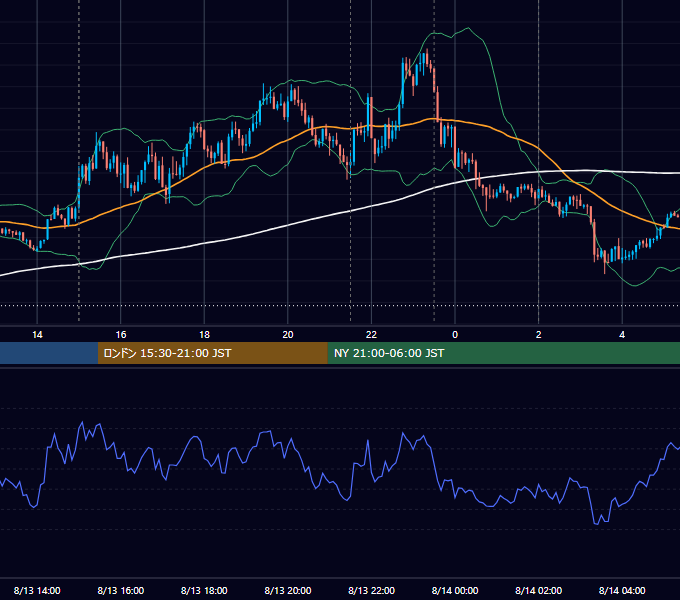Click hour label 22 on the price chart axis
The width and height of the screenshot is (680, 600).
(x=371, y=334)
